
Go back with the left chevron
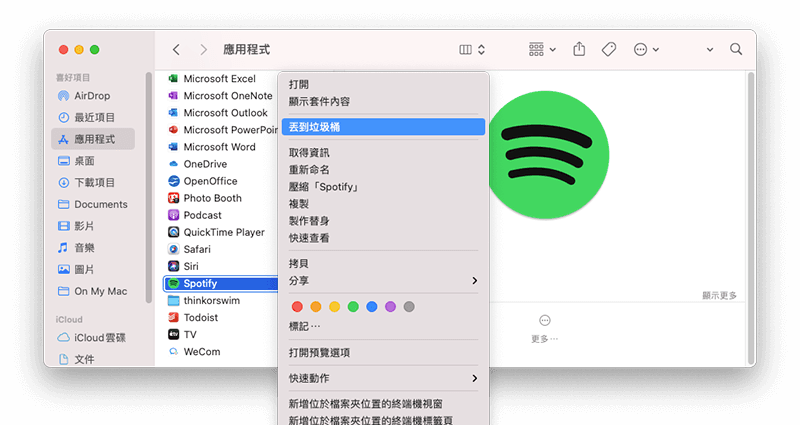176,49
